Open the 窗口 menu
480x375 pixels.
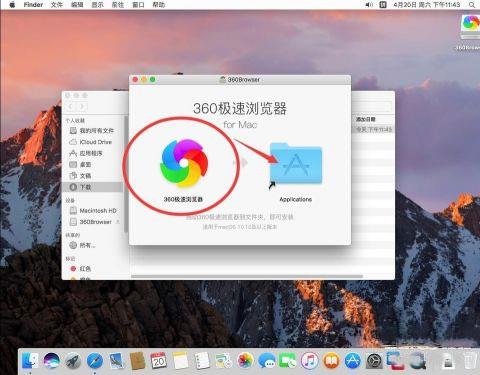[138, 5]
